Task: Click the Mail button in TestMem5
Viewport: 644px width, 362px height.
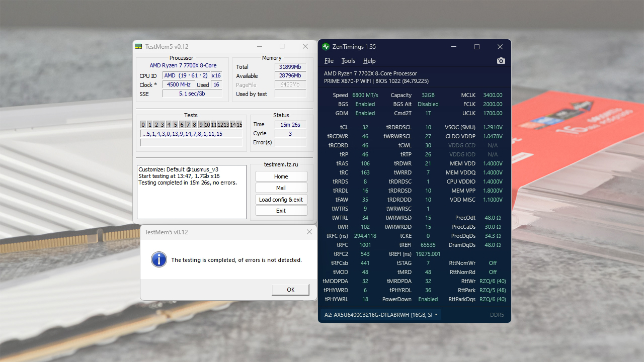Action: 281,188
